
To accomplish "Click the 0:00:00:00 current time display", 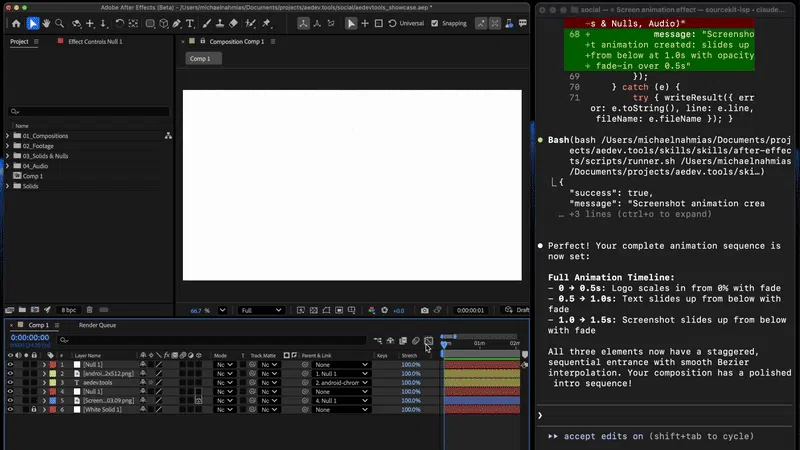I will click(x=30, y=338).
